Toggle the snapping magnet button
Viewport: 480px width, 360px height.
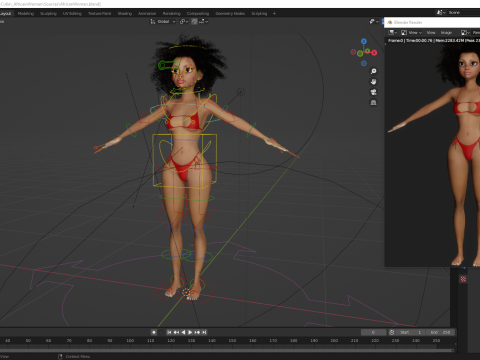pyautogui.click(x=194, y=22)
